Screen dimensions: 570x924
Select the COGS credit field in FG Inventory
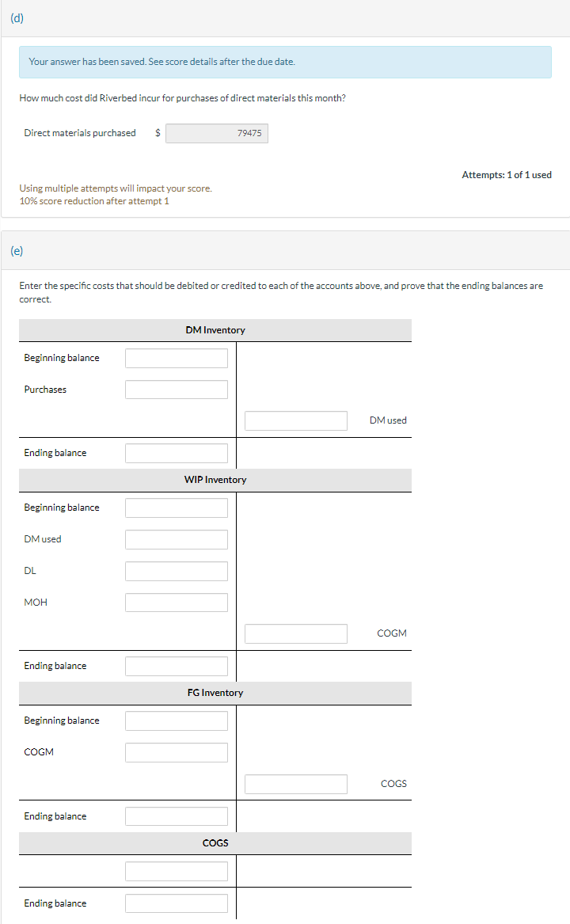pyautogui.click(x=295, y=783)
